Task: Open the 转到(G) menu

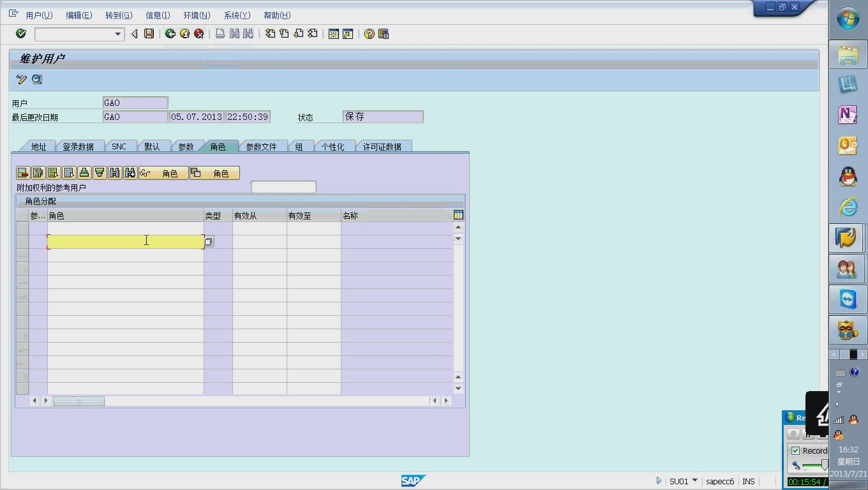Action: [119, 15]
